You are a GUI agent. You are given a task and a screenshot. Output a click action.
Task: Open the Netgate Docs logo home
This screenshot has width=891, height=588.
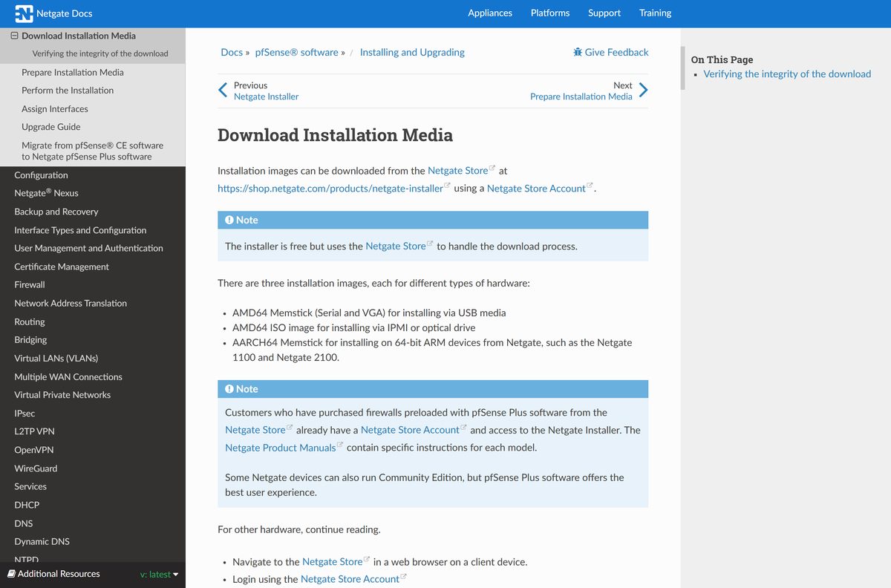53,13
